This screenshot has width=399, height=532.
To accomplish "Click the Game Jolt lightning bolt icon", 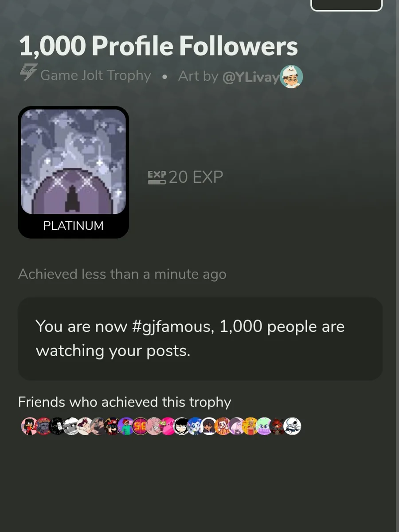I will click(x=28, y=72).
